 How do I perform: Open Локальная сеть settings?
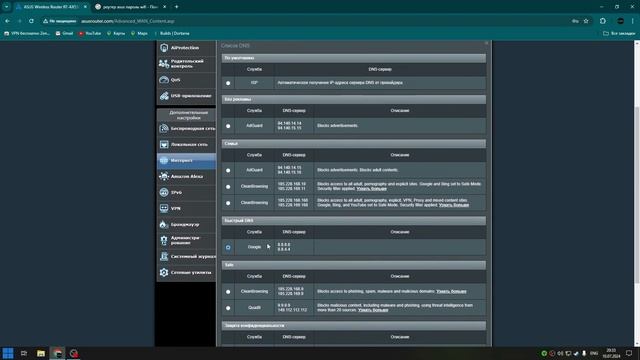186,144
